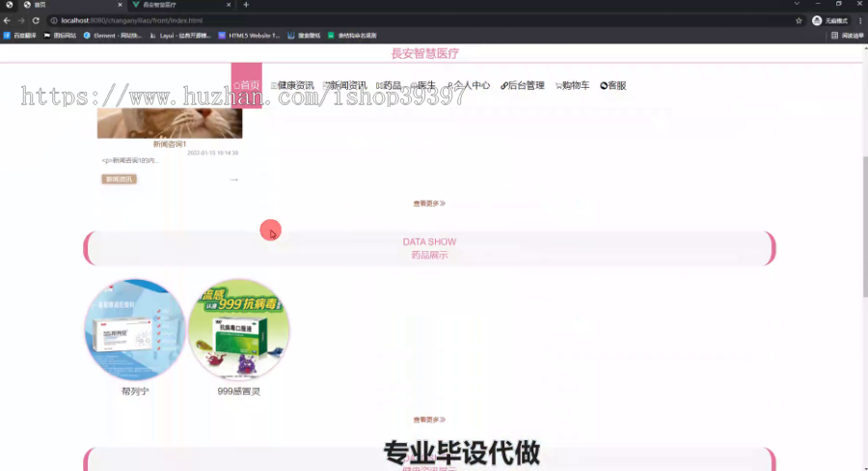Open the cat news thumbnail image

170,123
